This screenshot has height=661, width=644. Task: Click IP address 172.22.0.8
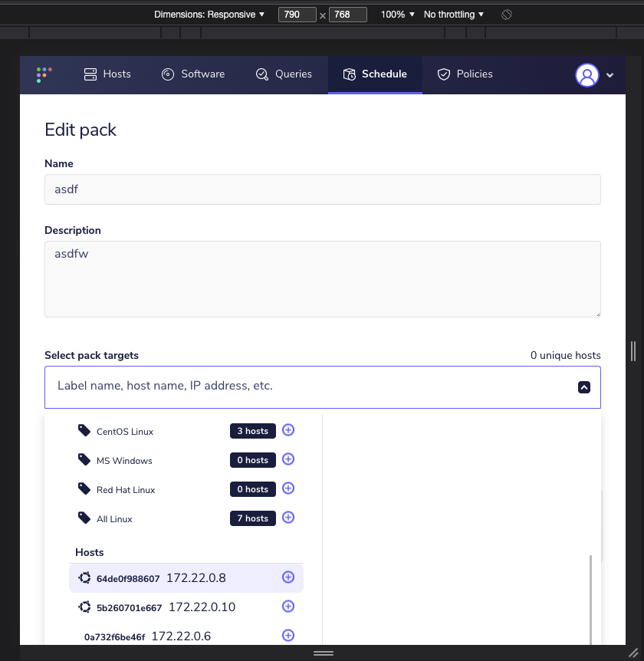[196, 578]
